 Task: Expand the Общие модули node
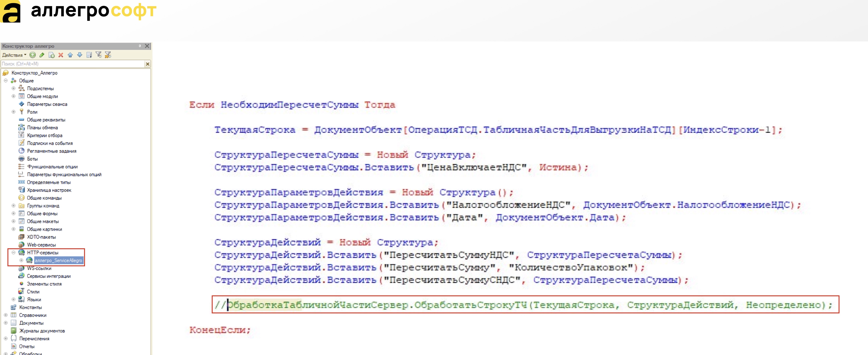coord(13,96)
